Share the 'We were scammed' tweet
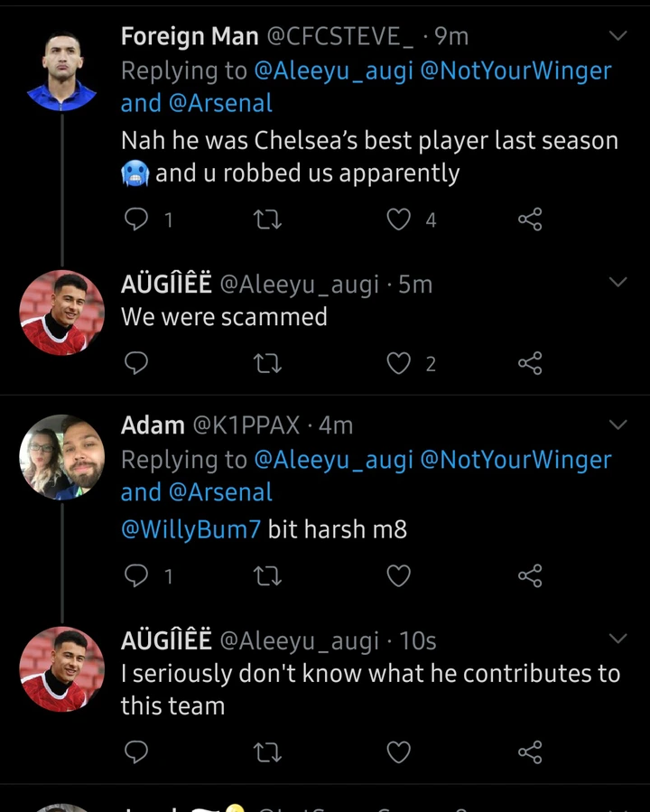Image resolution: width=650 pixels, height=812 pixels. pyautogui.click(x=530, y=363)
